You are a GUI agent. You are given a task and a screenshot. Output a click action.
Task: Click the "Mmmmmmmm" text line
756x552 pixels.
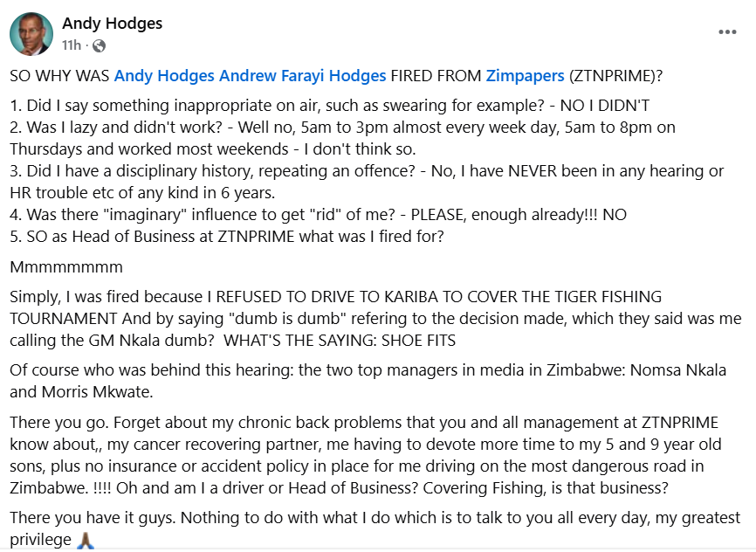point(66,266)
